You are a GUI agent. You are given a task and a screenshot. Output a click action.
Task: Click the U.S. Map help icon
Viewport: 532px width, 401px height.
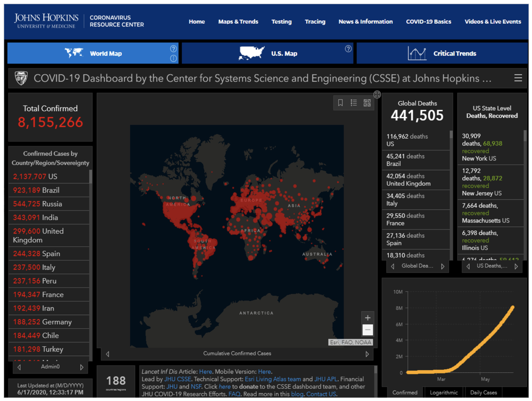click(x=348, y=49)
